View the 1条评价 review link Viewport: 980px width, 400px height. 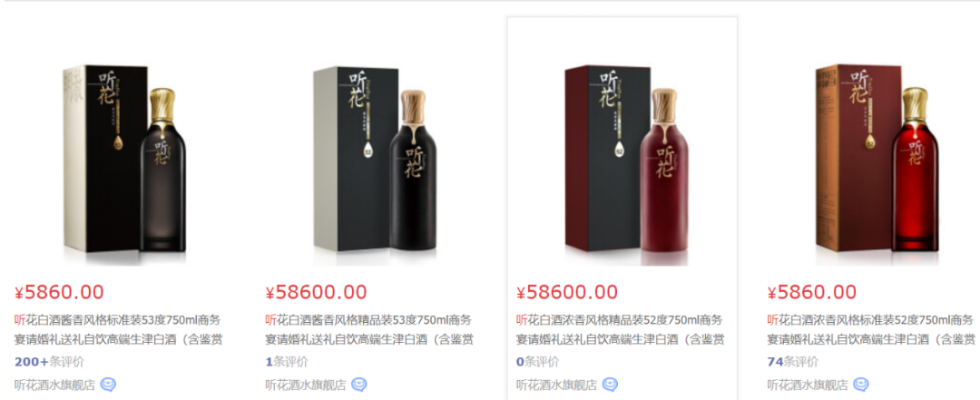(x=286, y=362)
